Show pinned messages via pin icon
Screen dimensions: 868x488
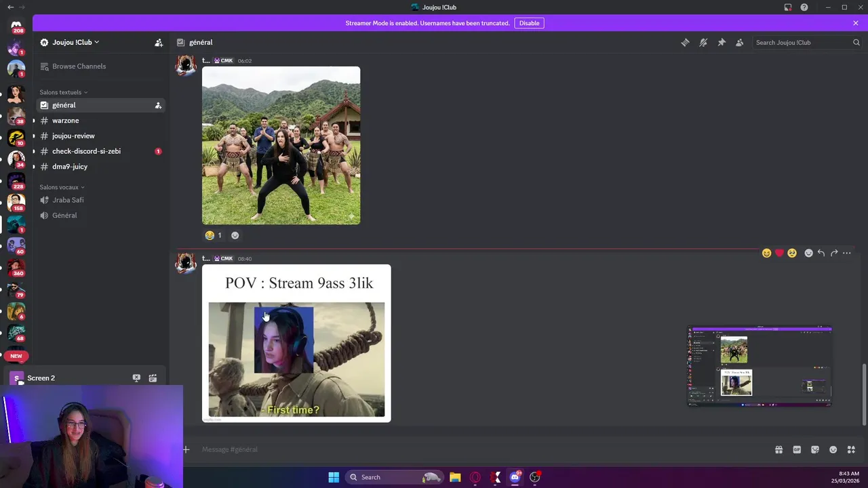[722, 42]
